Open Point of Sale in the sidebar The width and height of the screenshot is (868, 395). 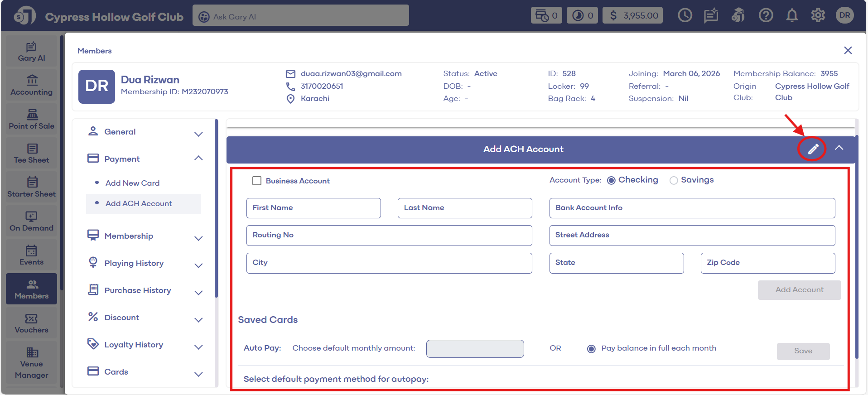pyautogui.click(x=32, y=120)
